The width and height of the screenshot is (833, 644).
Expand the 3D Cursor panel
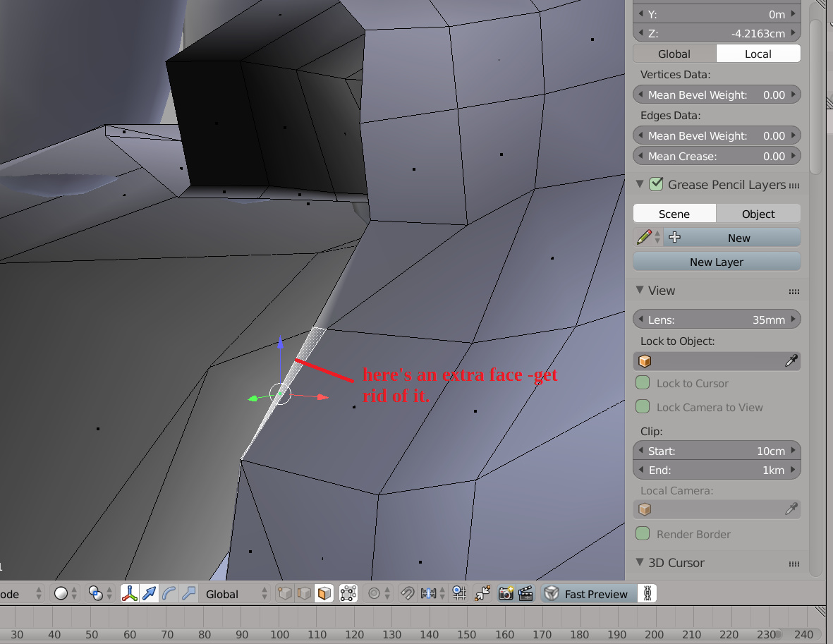click(640, 562)
